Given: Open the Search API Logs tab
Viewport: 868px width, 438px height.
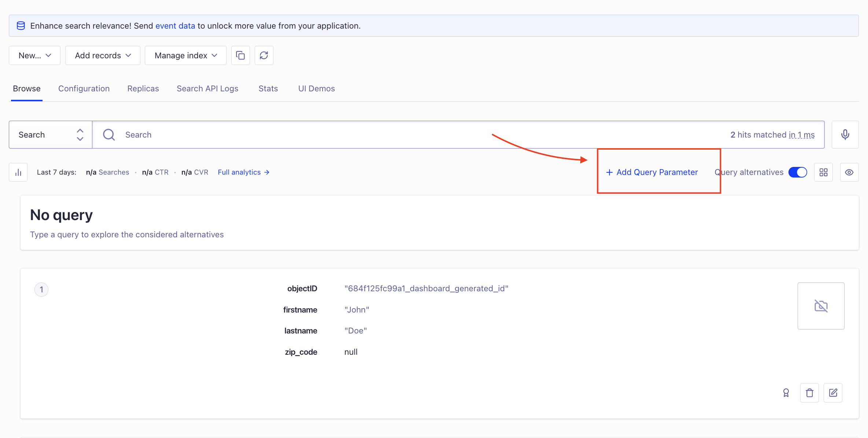Looking at the screenshot, I should point(207,89).
